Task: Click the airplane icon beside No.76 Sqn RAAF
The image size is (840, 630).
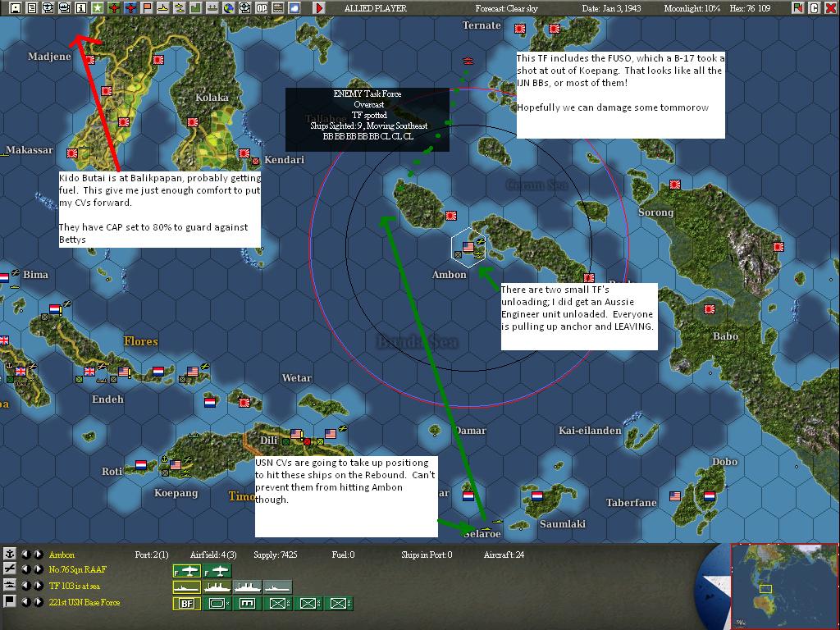Action: (x=9, y=569)
